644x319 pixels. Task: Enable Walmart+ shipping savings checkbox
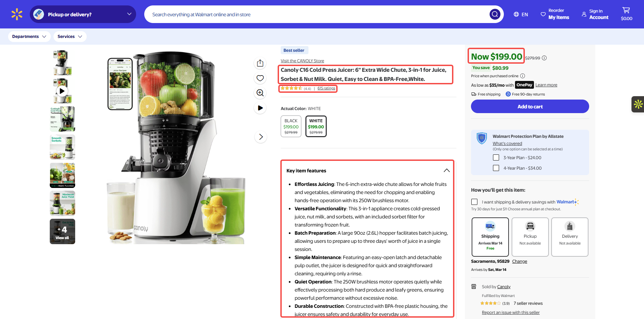point(474,202)
